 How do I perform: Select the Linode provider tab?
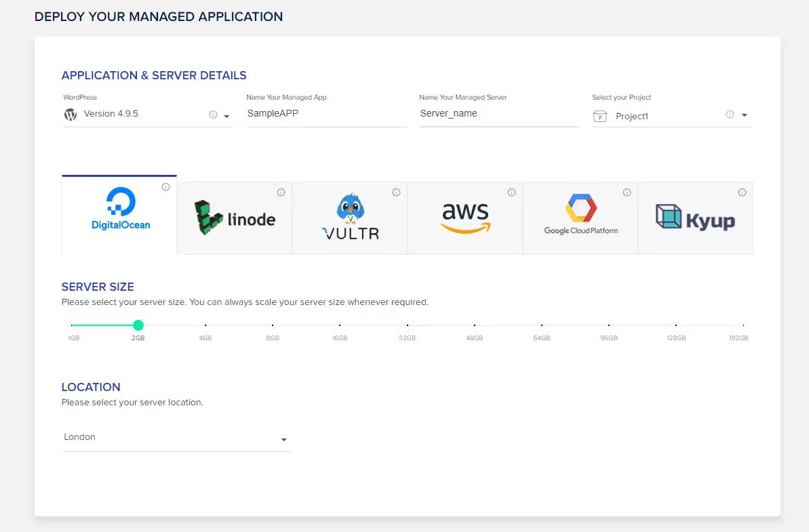pos(235,218)
